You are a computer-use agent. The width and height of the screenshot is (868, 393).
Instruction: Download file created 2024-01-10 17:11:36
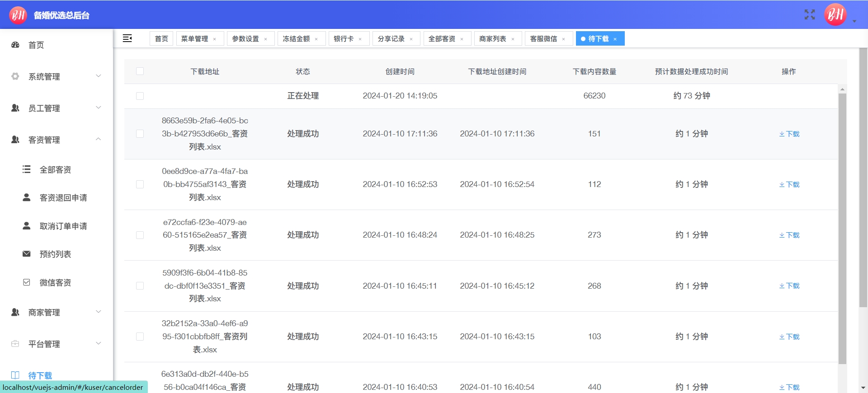(x=789, y=134)
